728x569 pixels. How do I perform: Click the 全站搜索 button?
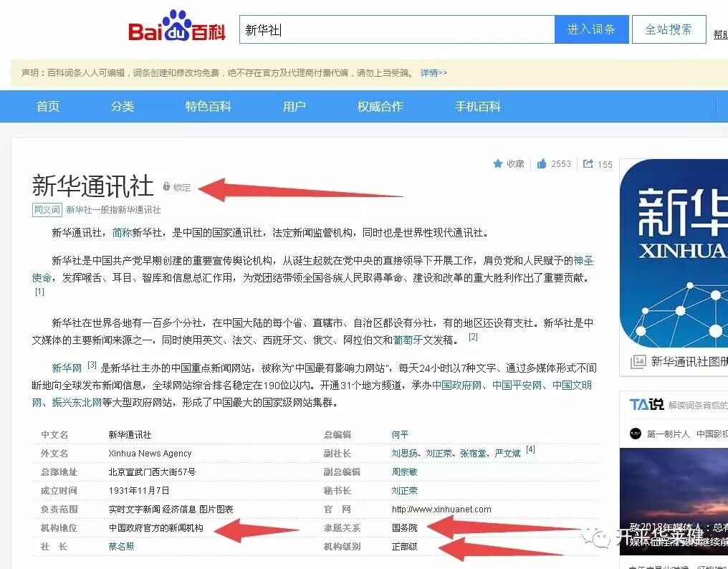(669, 29)
